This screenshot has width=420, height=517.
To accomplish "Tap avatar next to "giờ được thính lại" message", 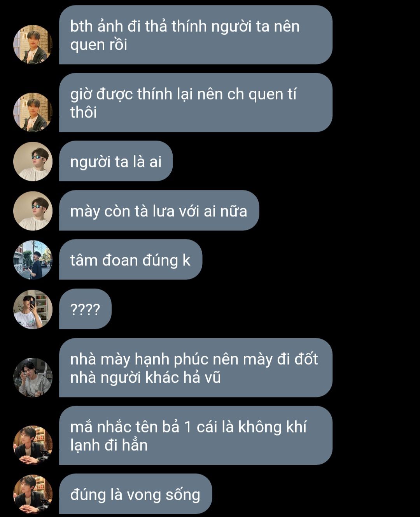I will pyautogui.click(x=33, y=112).
